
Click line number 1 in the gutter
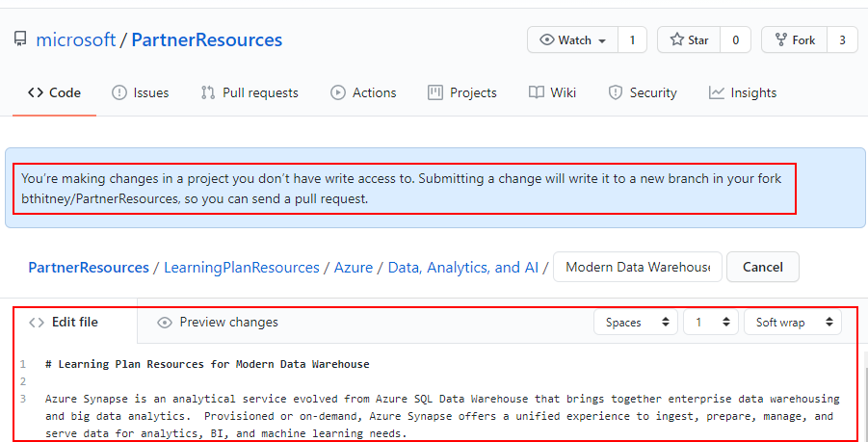(x=23, y=364)
